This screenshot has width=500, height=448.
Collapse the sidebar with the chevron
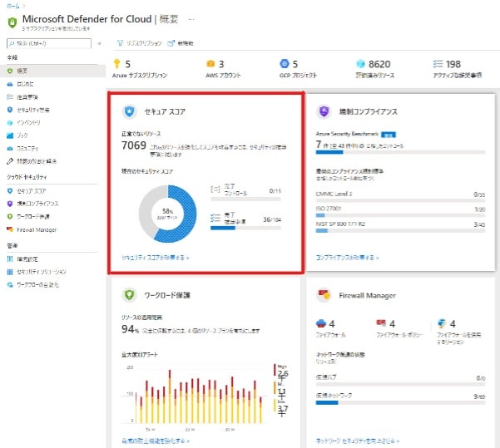(99, 44)
